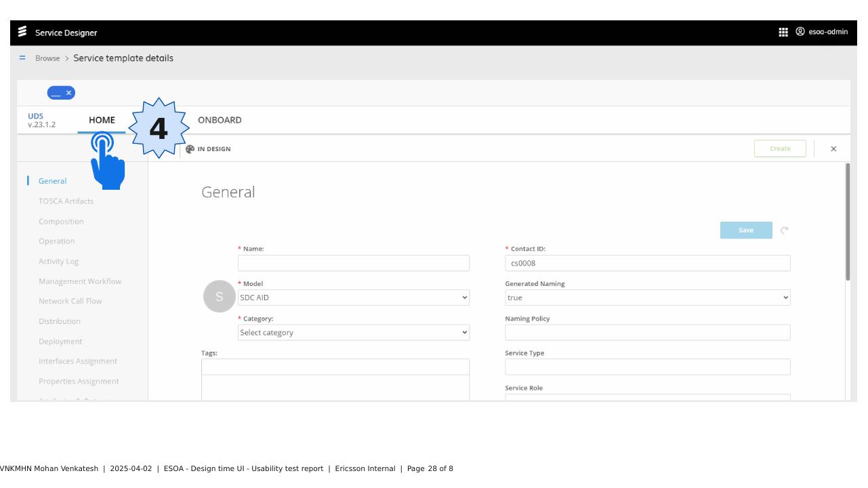Focus the Contact ID field

[x=648, y=263]
